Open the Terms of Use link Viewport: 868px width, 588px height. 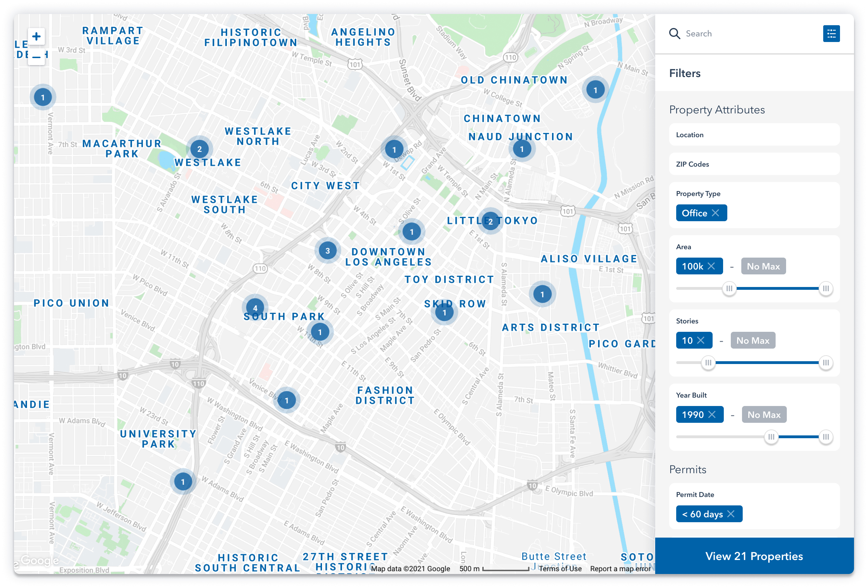pos(560,568)
